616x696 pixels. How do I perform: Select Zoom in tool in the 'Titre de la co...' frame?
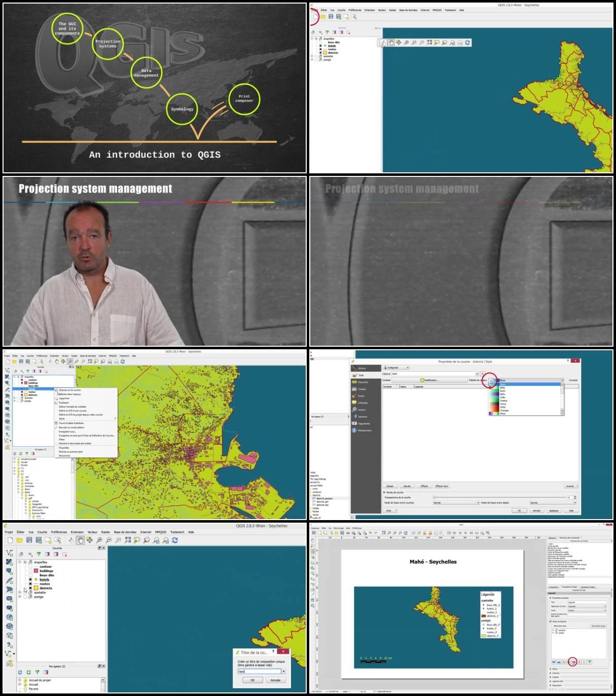tap(99, 540)
